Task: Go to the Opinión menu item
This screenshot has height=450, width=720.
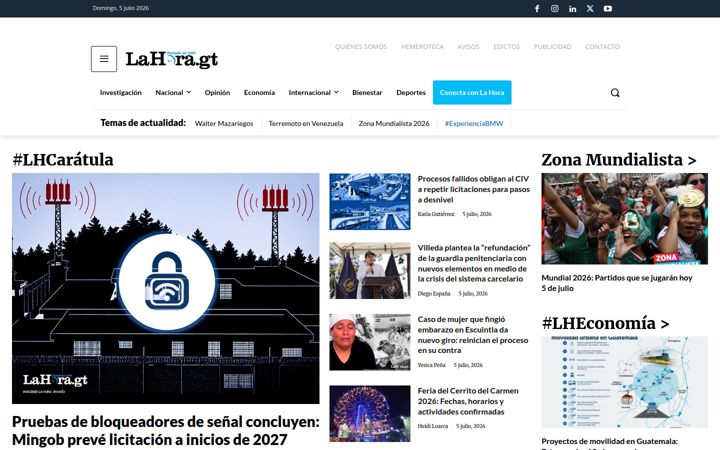Action: coord(217,93)
